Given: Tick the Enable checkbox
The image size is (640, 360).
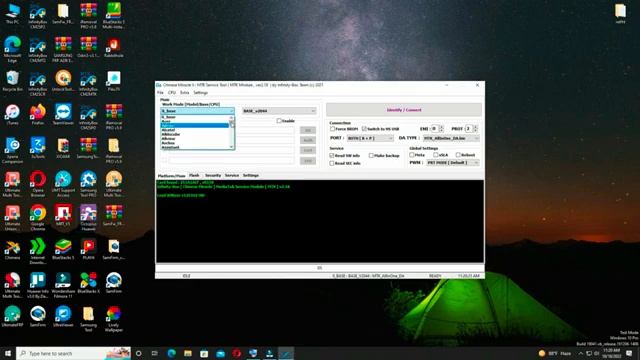Looking at the screenshot, I should pyautogui.click(x=279, y=121).
